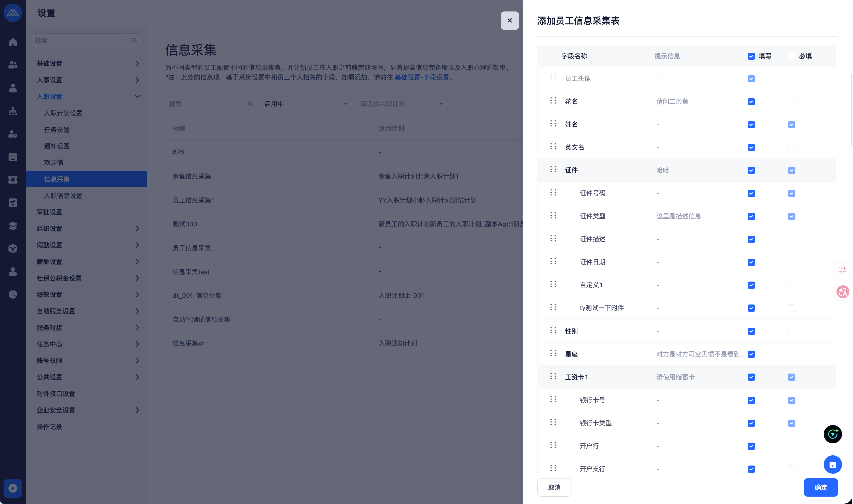The height and width of the screenshot is (504, 853).
Task: Click the settings sidebar search field
Action: pos(83,41)
